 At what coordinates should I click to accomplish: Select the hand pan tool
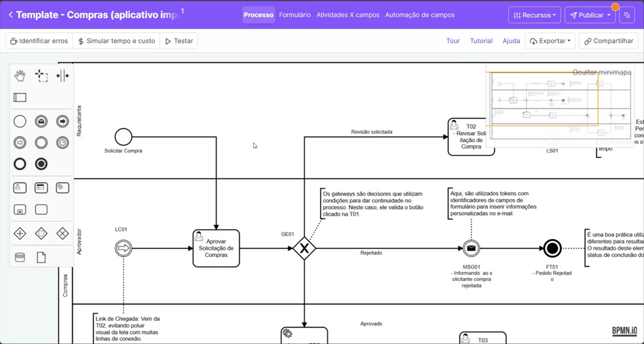point(20,76)
